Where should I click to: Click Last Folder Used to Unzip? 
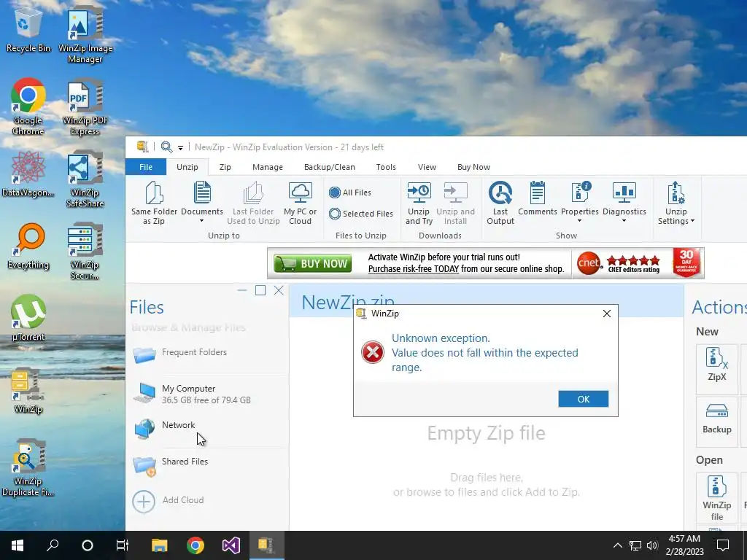coord(253,203)
